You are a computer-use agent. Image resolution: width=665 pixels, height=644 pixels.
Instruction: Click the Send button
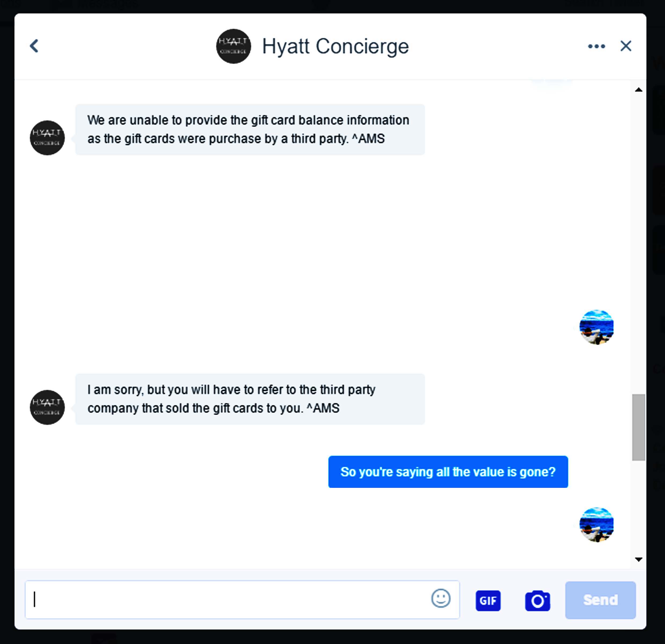pyautogui.click(x=600, y=600)
